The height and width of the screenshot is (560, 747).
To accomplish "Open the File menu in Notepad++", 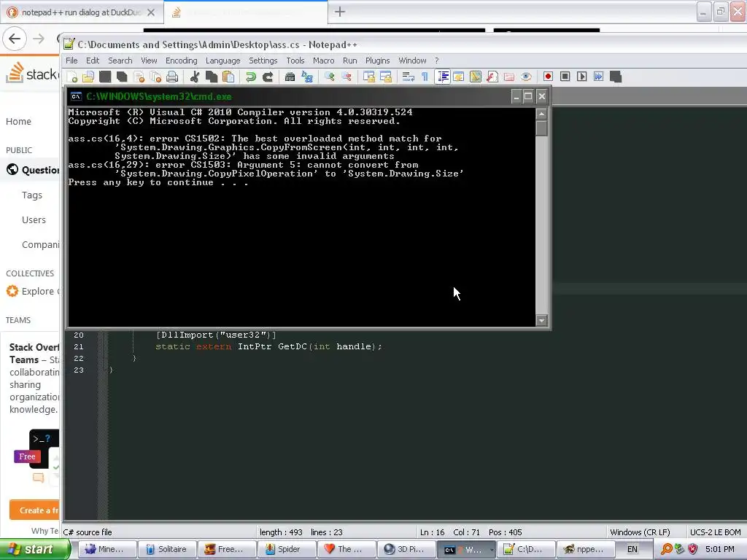I will coord(71,61).
